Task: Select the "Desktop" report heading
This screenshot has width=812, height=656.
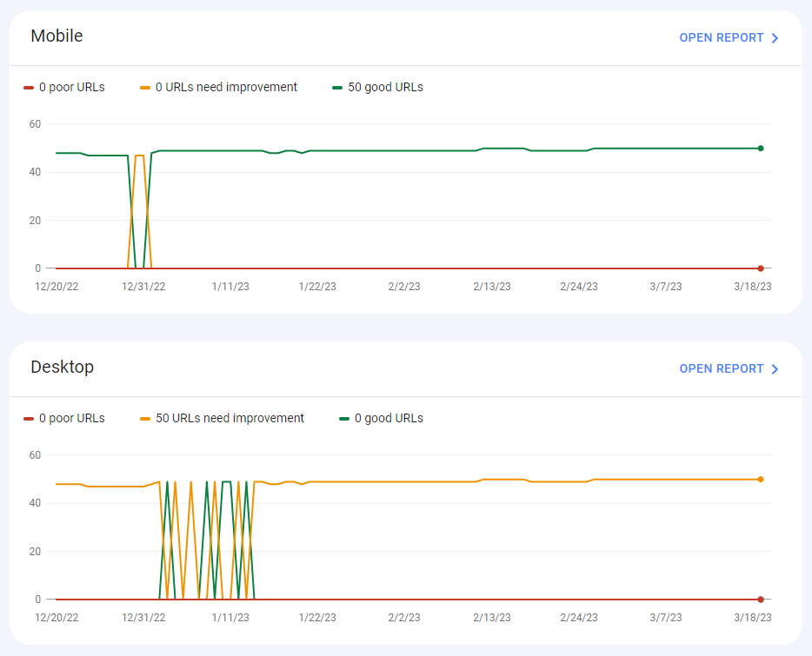Action: coord(62,368)
